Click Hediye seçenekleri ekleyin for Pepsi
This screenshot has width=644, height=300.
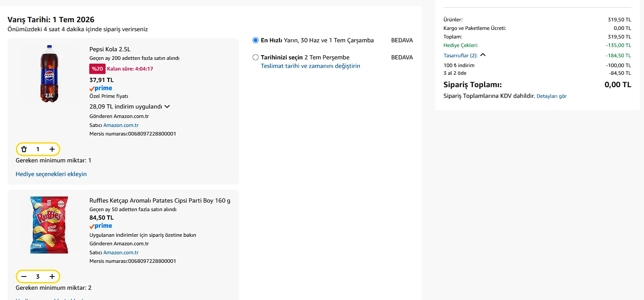(51, 174)
